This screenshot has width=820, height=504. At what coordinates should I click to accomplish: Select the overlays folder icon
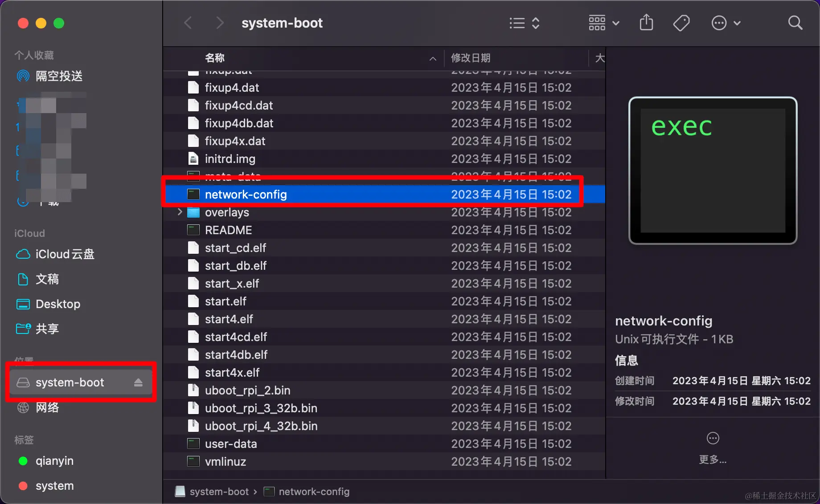(x=193, y=212)
